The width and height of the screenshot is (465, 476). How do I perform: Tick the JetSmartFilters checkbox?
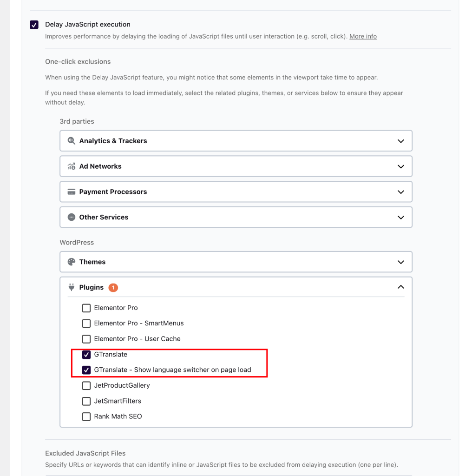click(x=86, y=401)
